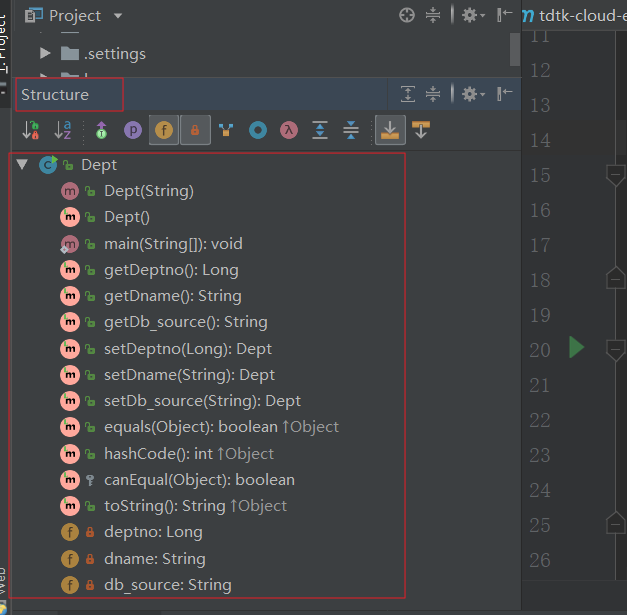
Task: Click line number 22 in editor gutter
Action: [x=540, y=420]
